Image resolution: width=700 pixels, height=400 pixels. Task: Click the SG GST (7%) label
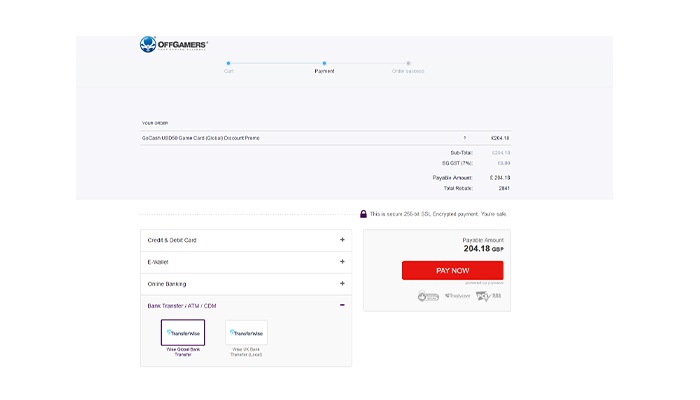coord(457,163)
